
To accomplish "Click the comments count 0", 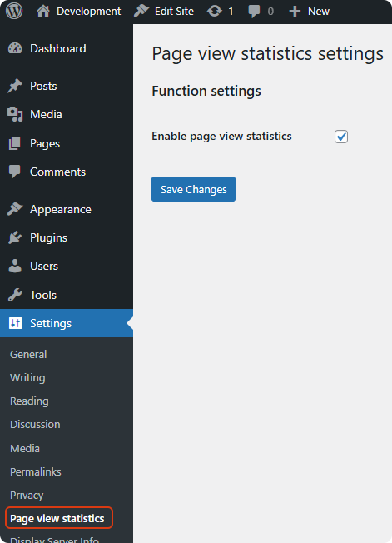I will 270,12.
